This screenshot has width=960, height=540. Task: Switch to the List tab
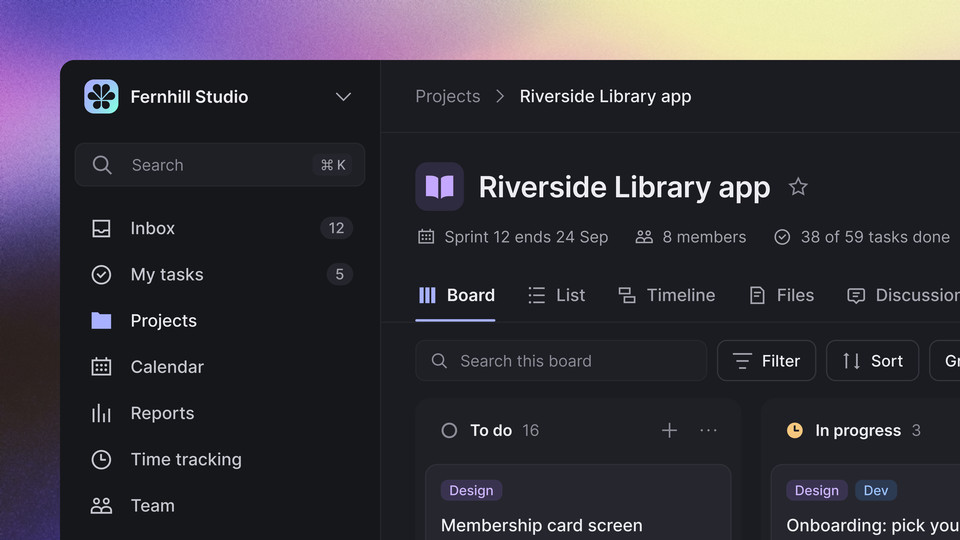(x=557, y=296)
